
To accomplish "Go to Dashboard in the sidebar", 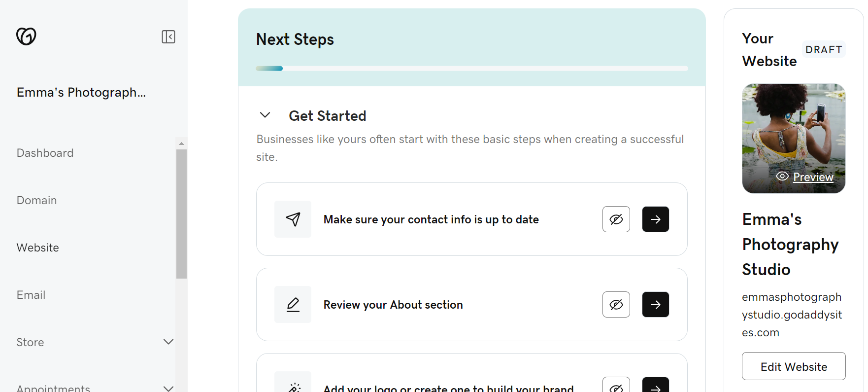I will tap(45, 153).
